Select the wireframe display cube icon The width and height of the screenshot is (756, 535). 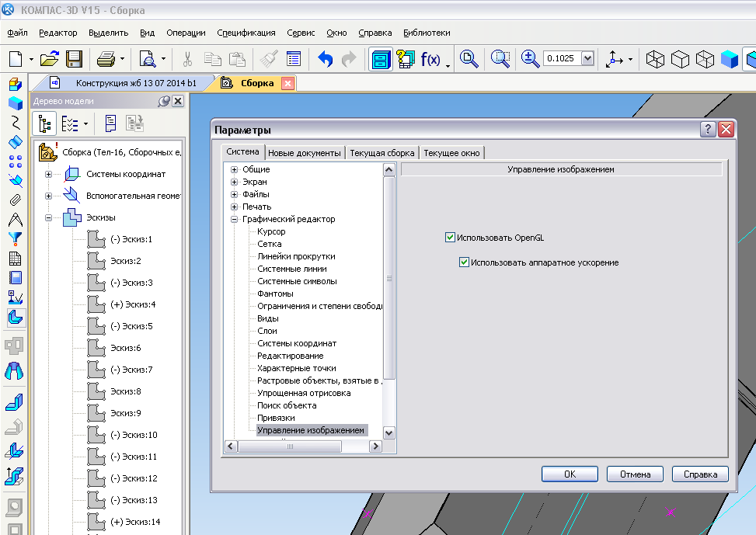656,59
